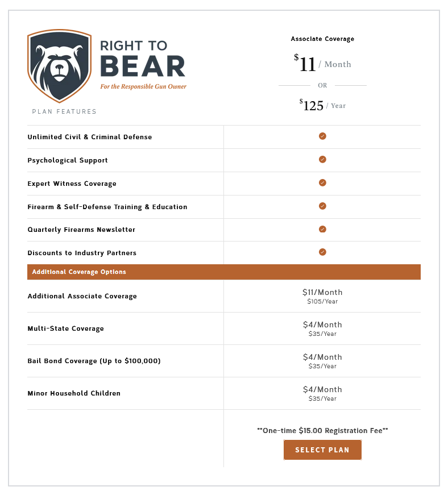Click the Multi-State Coverage label
Image resolution: width=448 pixels, height=495 pixels.
coord(65,328)
